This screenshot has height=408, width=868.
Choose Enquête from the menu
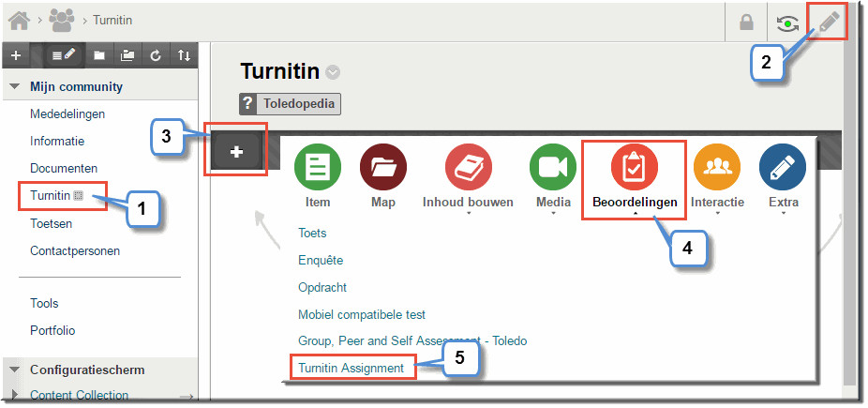(321, 260)
